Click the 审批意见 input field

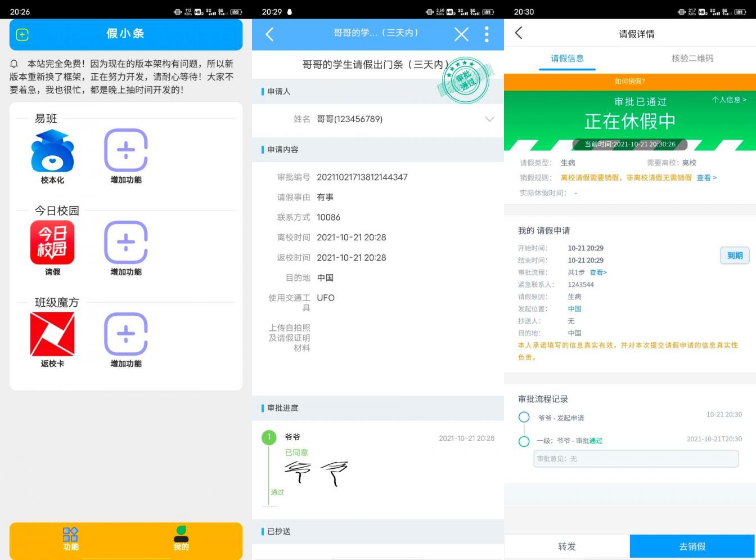point(636,459)
